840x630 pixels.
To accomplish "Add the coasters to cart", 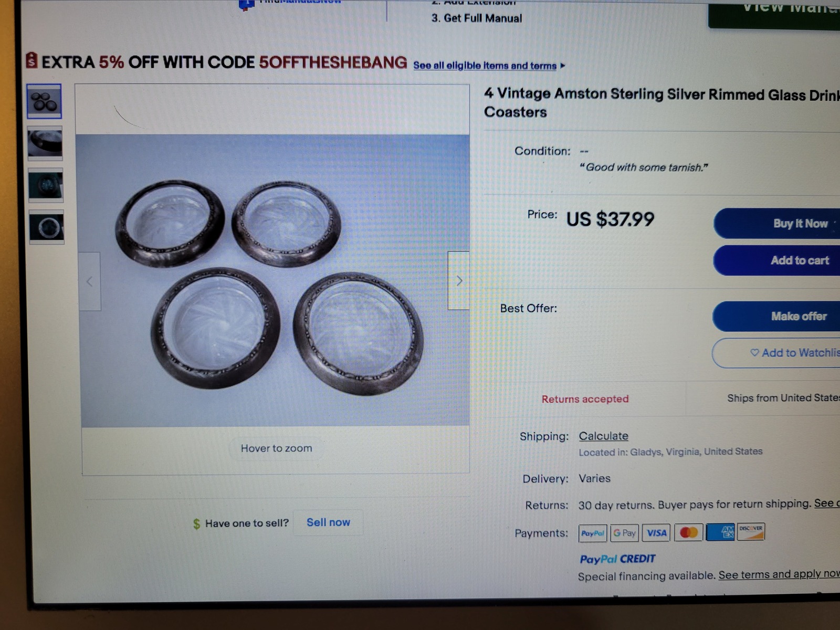I will pyautogui.click(x=777, y=260).
